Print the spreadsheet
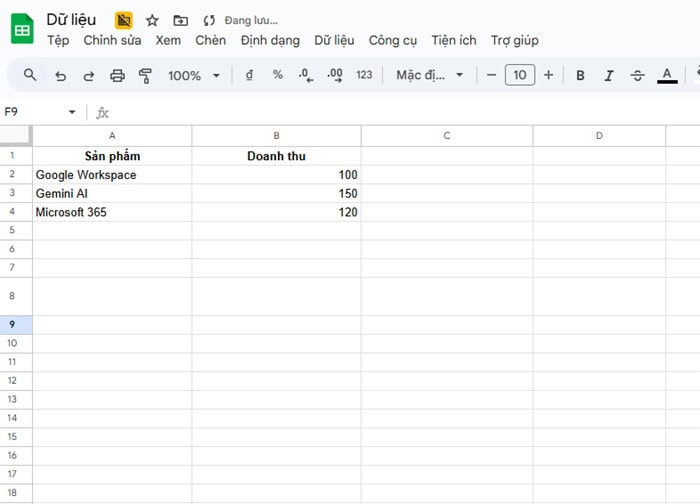Viewport: 700px width, 504px height. 117,76
